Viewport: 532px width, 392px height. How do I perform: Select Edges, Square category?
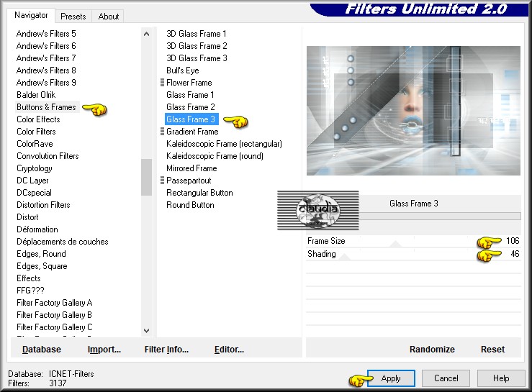pyautogui.click(x=42, y=266)
